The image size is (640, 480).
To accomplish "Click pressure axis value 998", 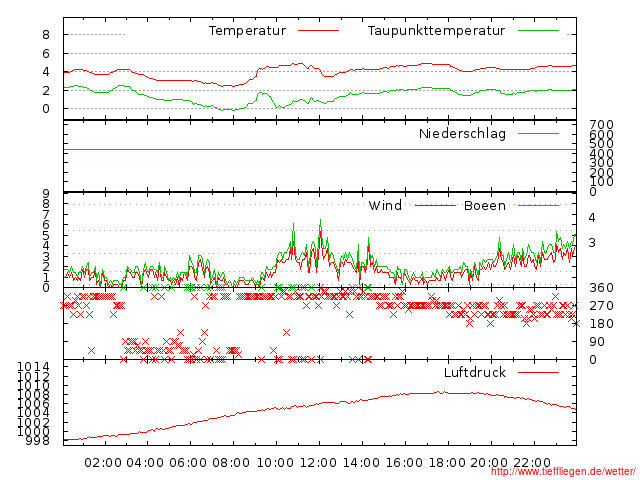I will pyautogui.click(x=37, y=441).
